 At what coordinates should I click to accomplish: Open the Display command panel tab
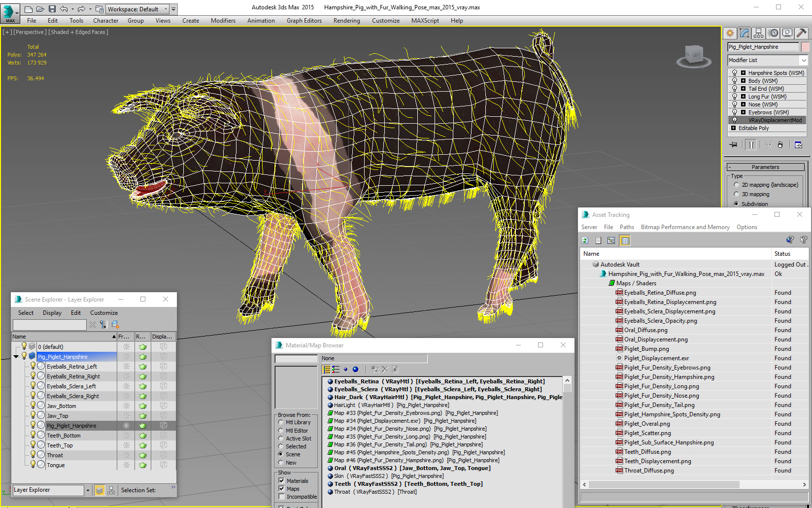tap(787, 33)
